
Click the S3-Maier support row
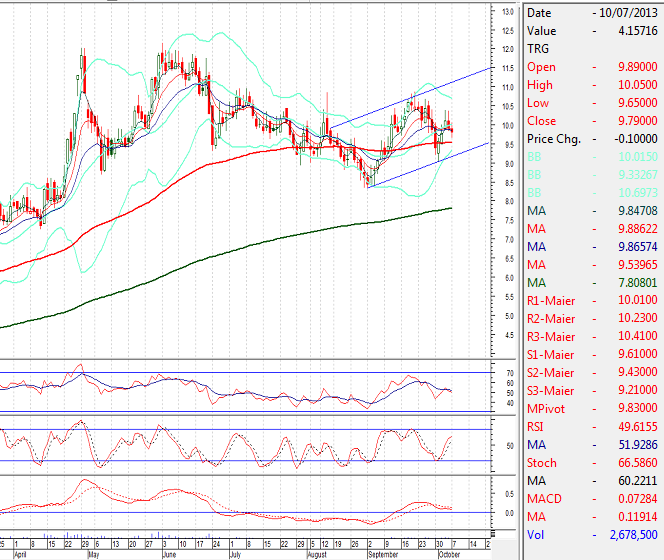[592, 390]
